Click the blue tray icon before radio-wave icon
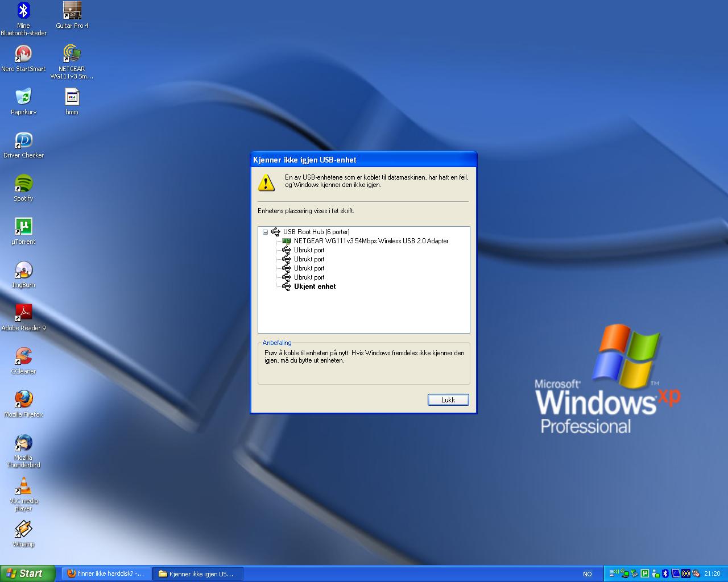The width and height of the screenshot is (728, 582). (675, 573)
